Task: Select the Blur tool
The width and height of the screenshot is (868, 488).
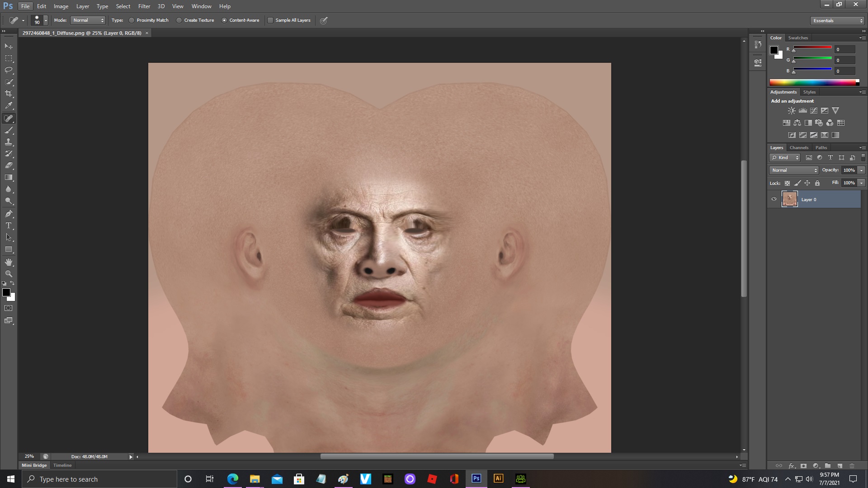Action: coord(9,189)
